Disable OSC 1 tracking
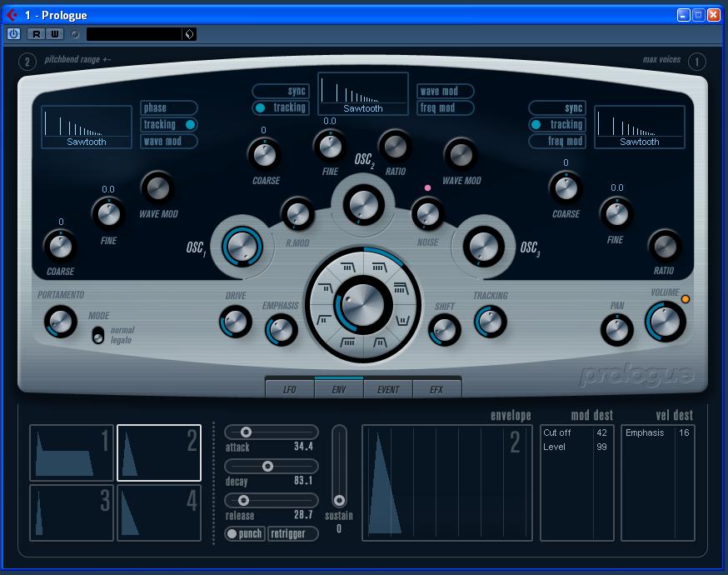Viewport: 728px width, 575px height. [169, 124]
